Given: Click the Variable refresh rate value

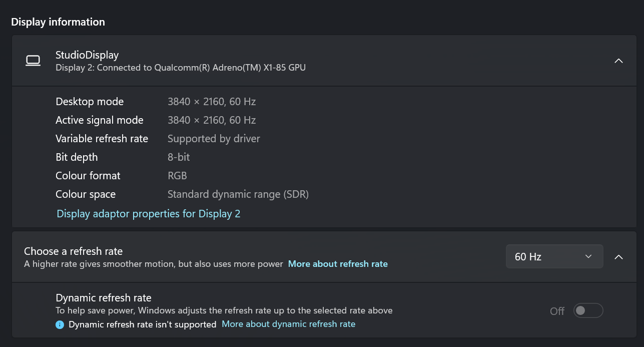Looking at the screenshot, I should click(x=214, y=139).
